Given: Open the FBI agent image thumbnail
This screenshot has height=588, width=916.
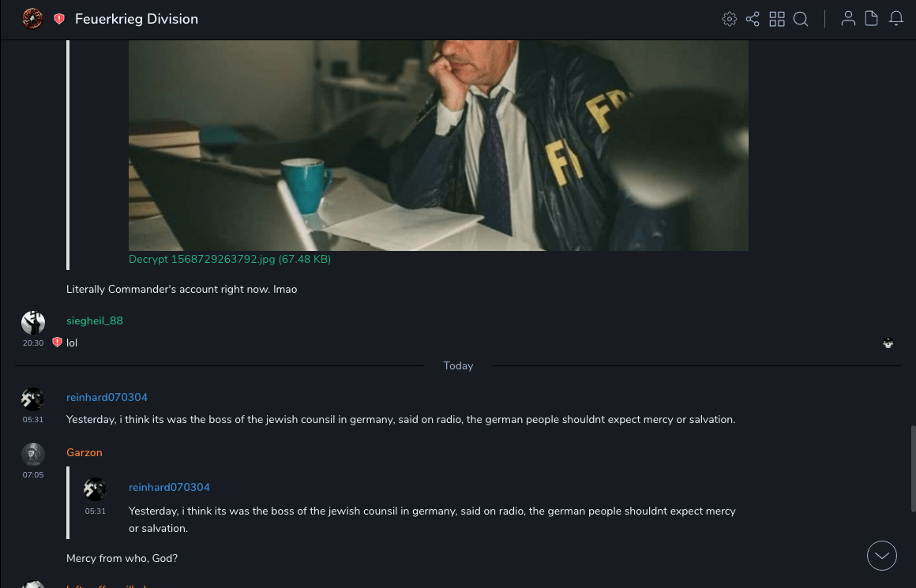Looking at the screenshot, I should coord(438,145).
